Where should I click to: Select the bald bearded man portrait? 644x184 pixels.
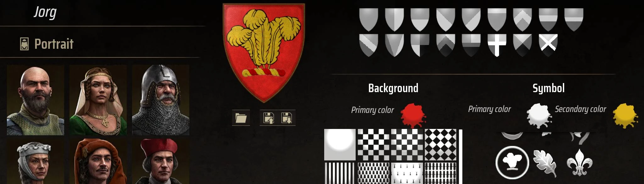[36, 100]
